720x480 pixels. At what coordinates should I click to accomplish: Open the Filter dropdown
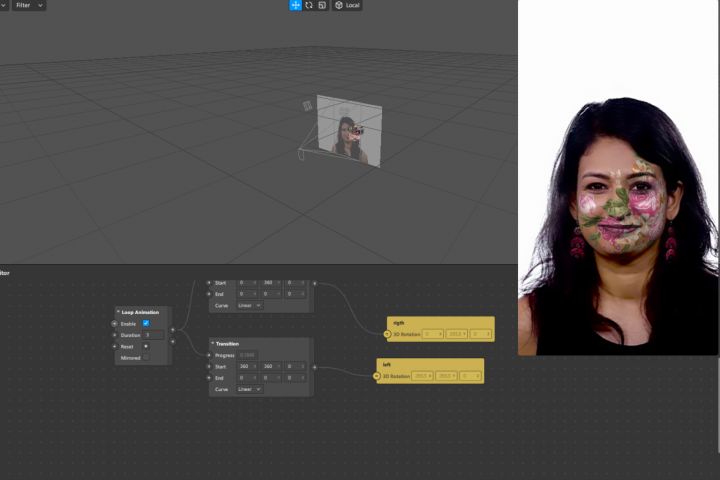(28, 5)
